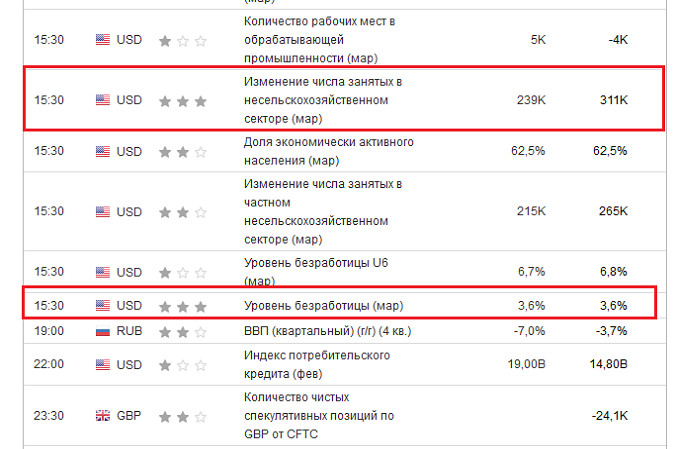Click the two-star rating in the ВВП row
Screen dimensions: 675x449
tap(182, 331)
